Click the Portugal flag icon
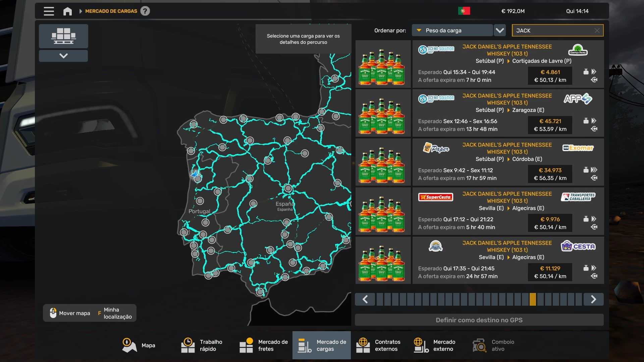 click(464, 11)
